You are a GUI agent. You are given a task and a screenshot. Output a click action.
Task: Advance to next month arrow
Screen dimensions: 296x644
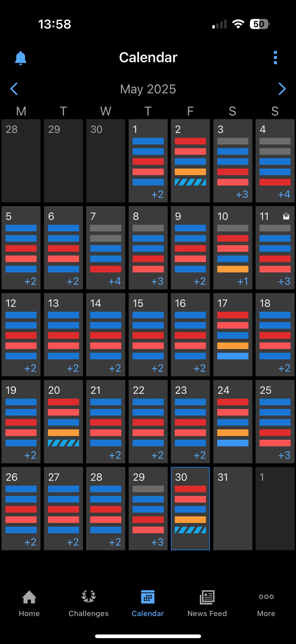282,89
